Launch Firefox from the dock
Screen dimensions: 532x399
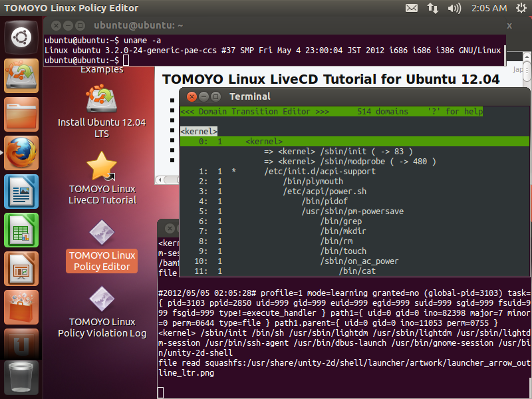[21, 153]
